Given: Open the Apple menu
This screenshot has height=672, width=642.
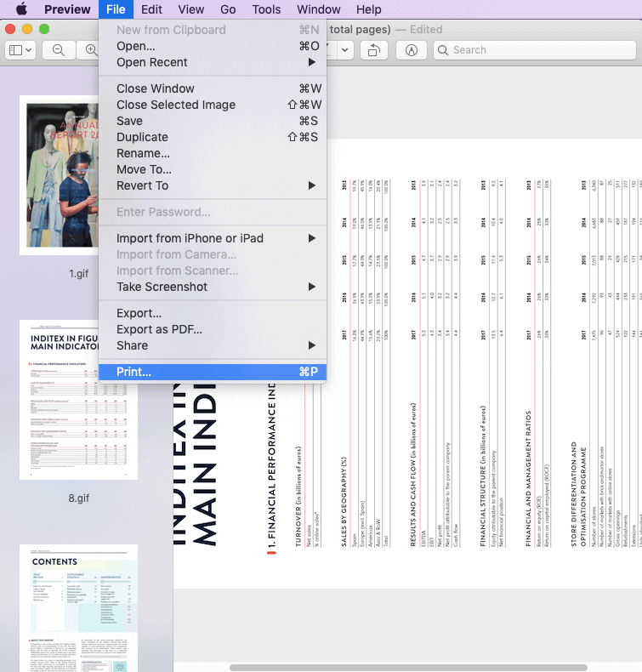Looking at the screenshot, I should tap(21, 9).
